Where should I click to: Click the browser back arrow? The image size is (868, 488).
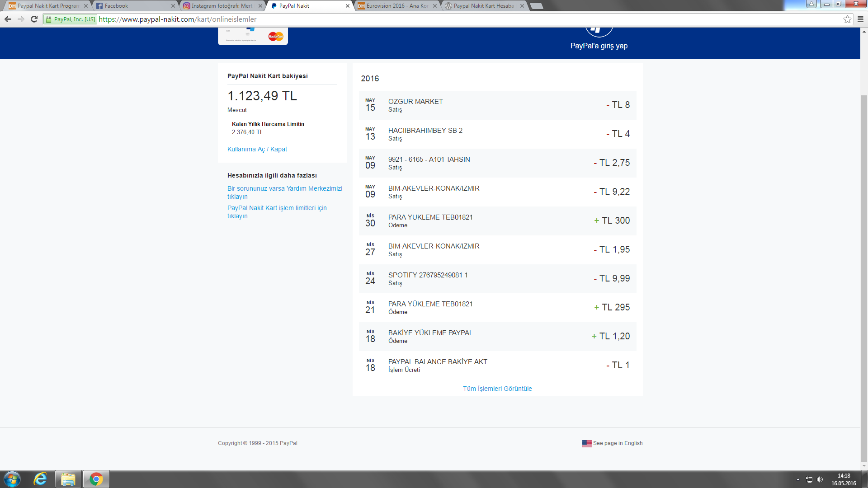(8, 19)
